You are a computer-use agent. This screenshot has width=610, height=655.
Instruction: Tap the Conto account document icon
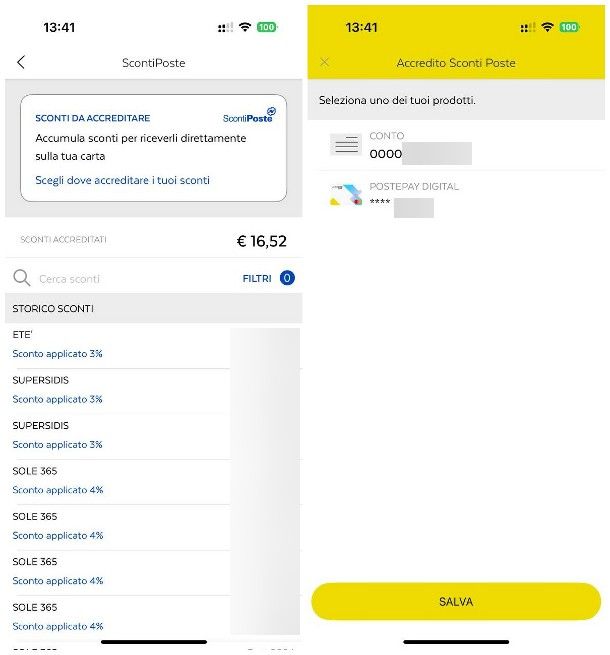point(346,145)
